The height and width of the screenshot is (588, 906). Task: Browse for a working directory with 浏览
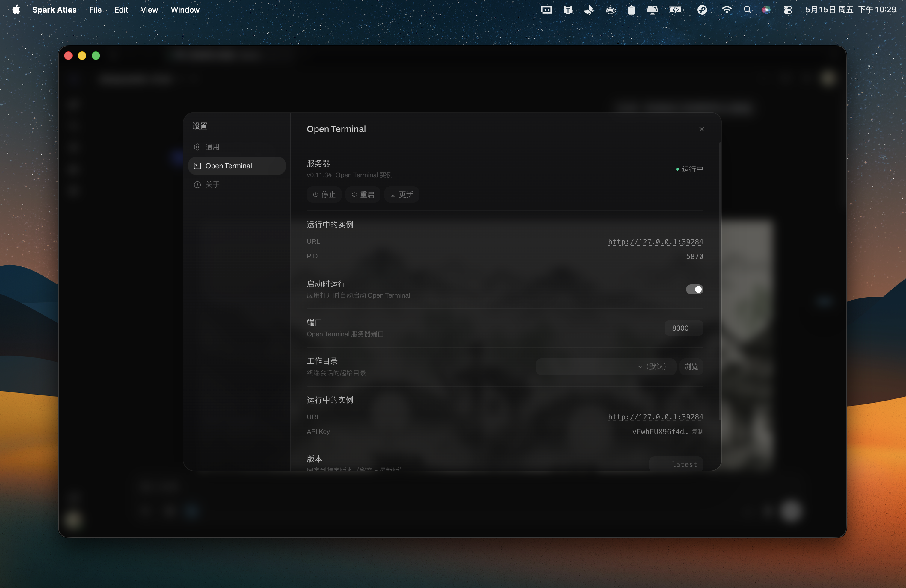pyautogui.click(x=691, y=367)
